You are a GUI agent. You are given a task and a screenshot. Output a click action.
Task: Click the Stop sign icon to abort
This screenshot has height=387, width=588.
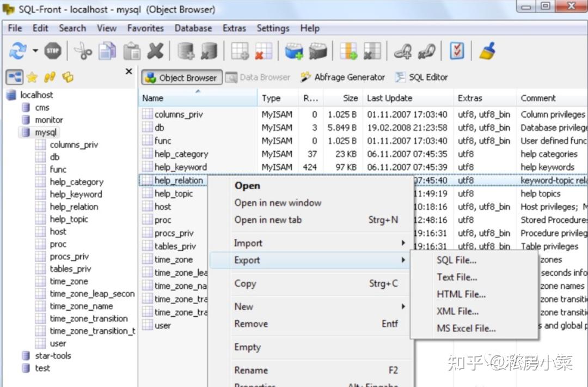tap(53, 50)
